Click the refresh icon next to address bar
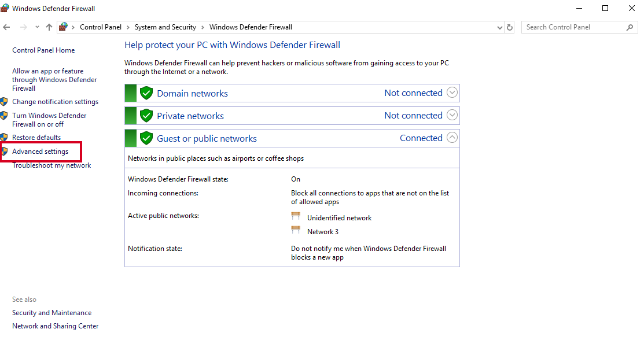 pos(509,27)
